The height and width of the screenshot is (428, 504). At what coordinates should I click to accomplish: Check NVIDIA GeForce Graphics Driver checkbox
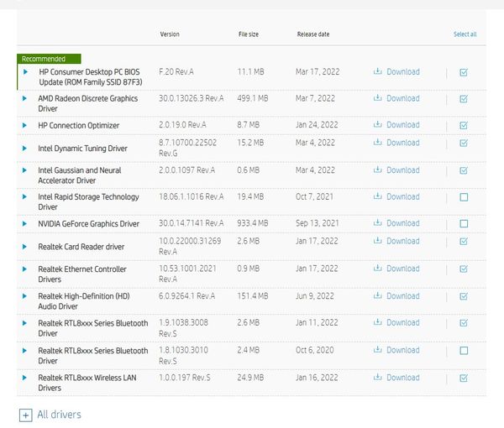[x=464, y=223]
